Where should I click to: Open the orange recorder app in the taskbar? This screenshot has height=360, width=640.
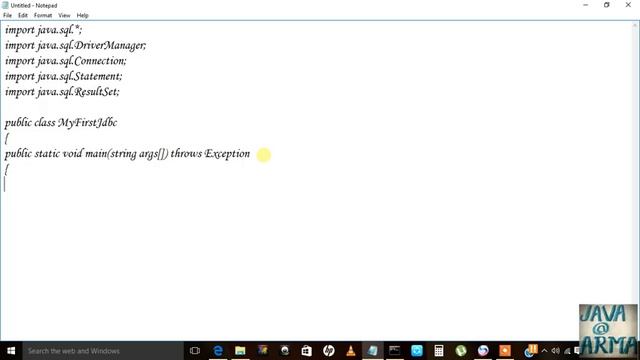click(x=505, y=351)
